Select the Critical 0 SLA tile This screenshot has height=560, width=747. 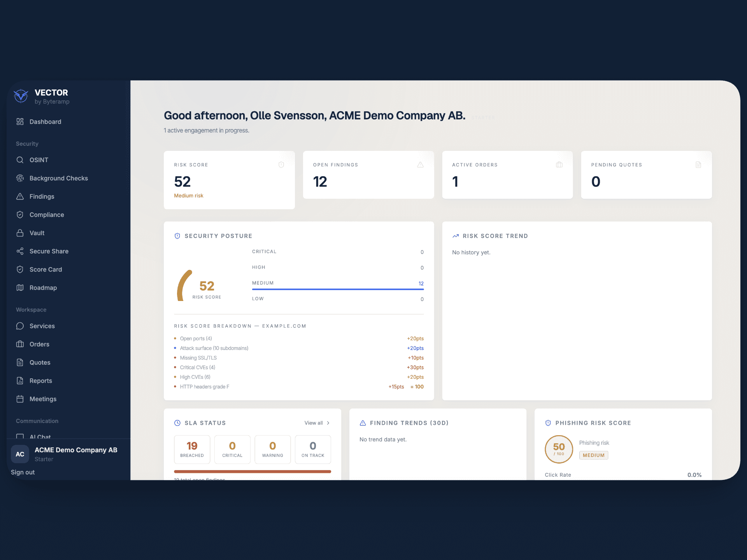pos(232,450)
